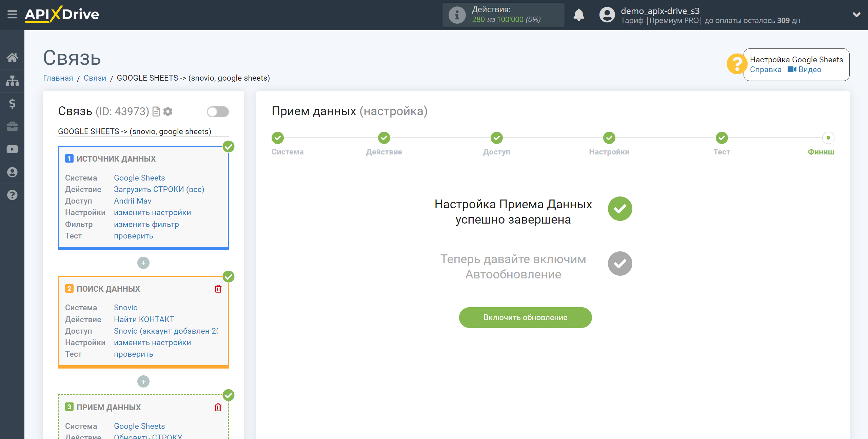Click the actions info icon
This screenshot has width=868, height=439.
coord(457,15)
